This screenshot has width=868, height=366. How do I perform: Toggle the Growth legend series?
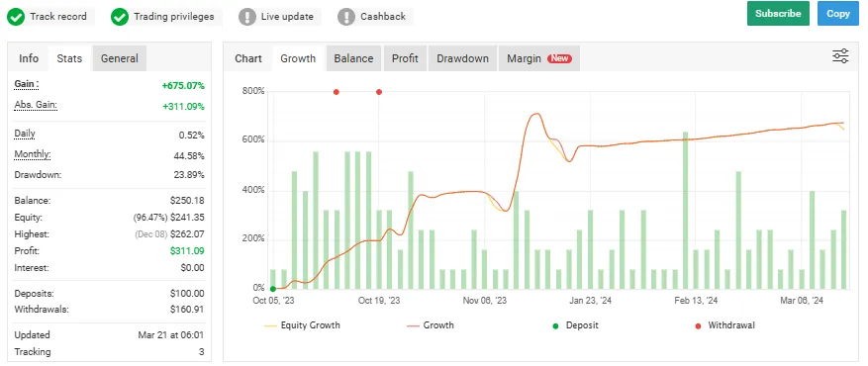431,325
